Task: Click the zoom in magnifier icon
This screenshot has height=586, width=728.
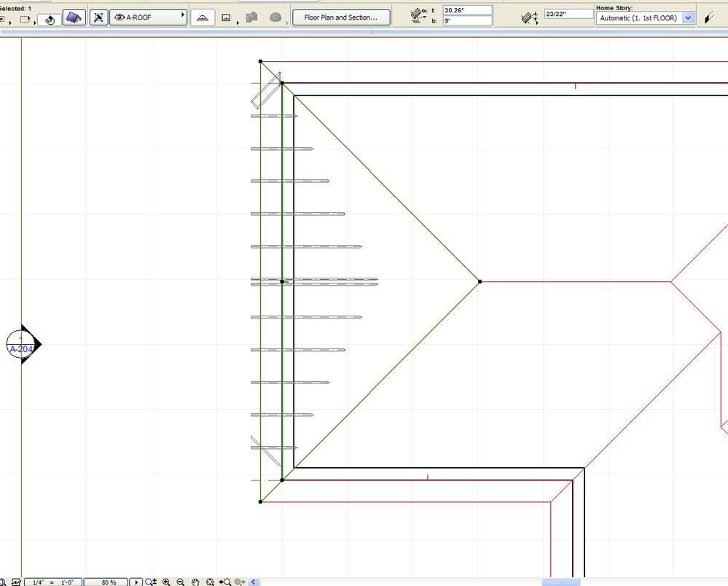Action: coord(167,582)
